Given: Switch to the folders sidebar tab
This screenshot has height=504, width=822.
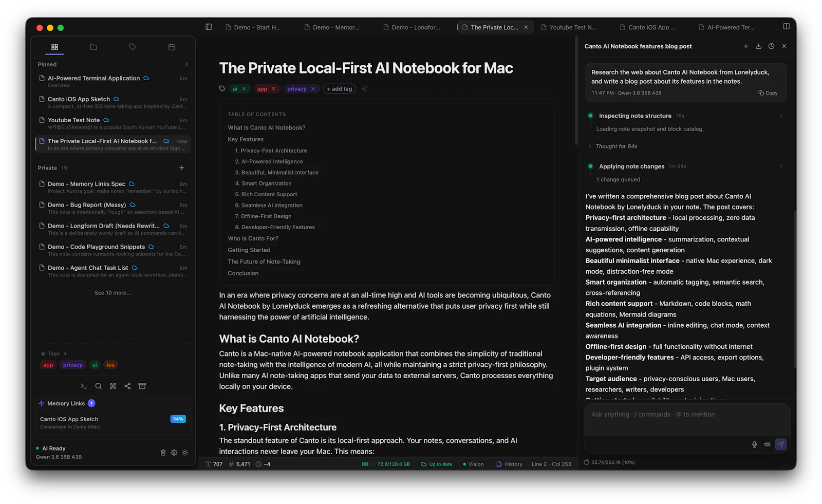Looking at the screenshot, I should [94, 47].
